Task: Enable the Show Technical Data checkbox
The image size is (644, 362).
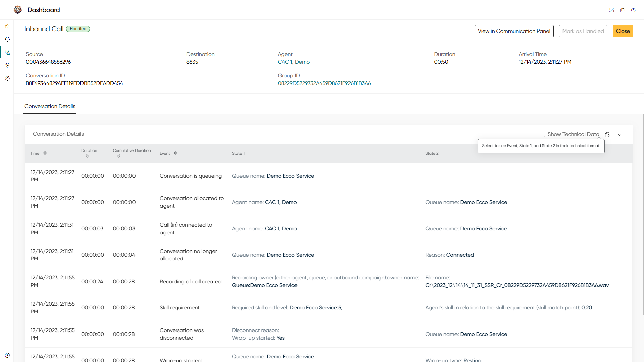Action: (542, 134)
